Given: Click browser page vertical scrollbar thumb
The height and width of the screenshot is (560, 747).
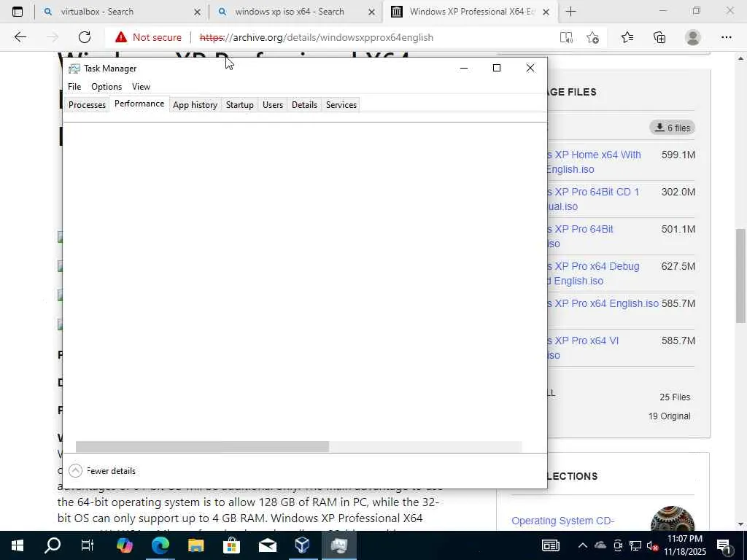Looking at the screenshot, I should [x=740, y=276].
